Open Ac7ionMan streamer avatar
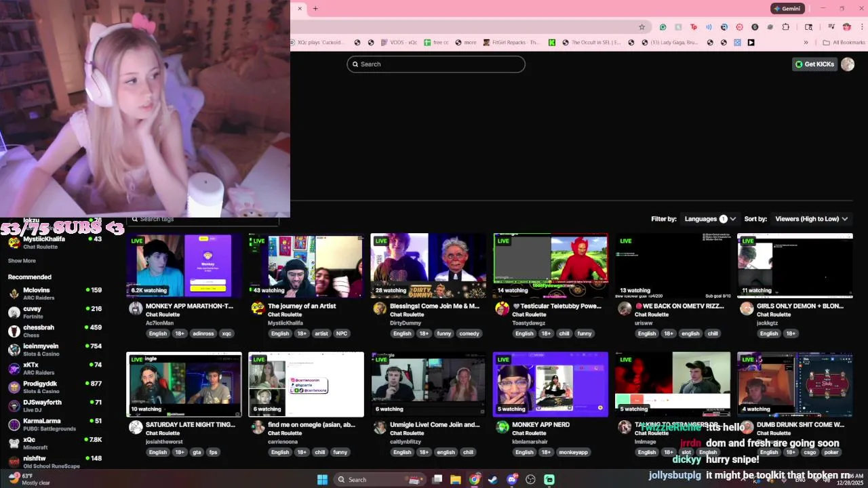The width and height of the screenshot is (868, 488). (x=136, y=308)
